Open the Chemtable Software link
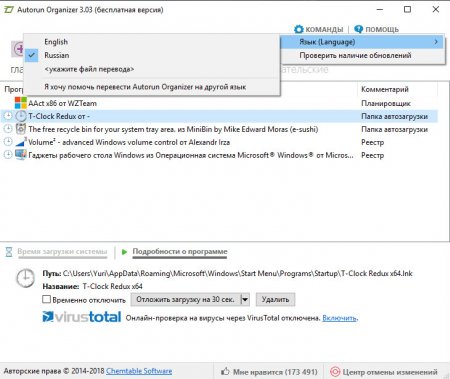The image size is (450, 379). (x=139, y=371)
